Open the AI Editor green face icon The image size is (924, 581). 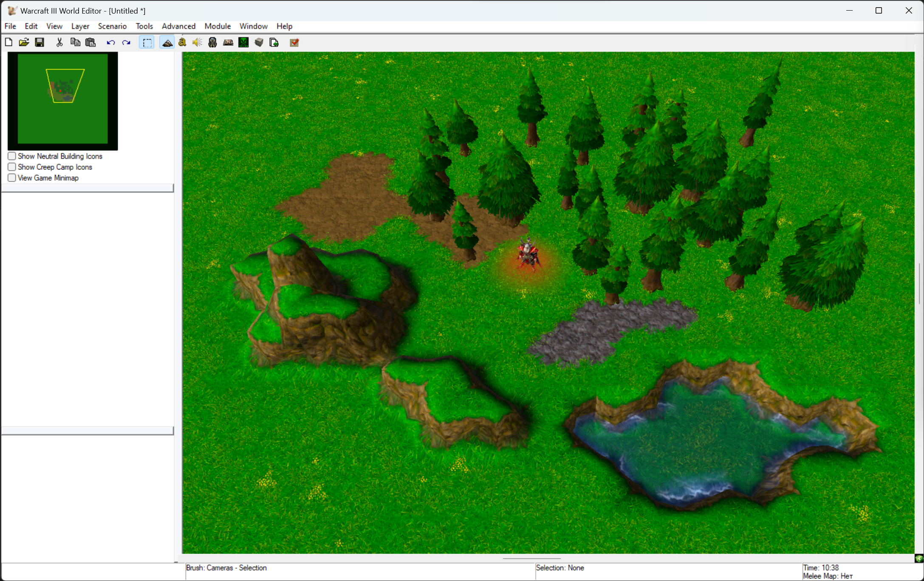[x=243, y=42]
